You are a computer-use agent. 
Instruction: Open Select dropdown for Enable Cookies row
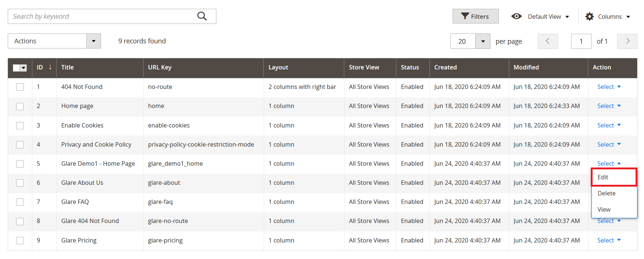(x=609, y=125)
